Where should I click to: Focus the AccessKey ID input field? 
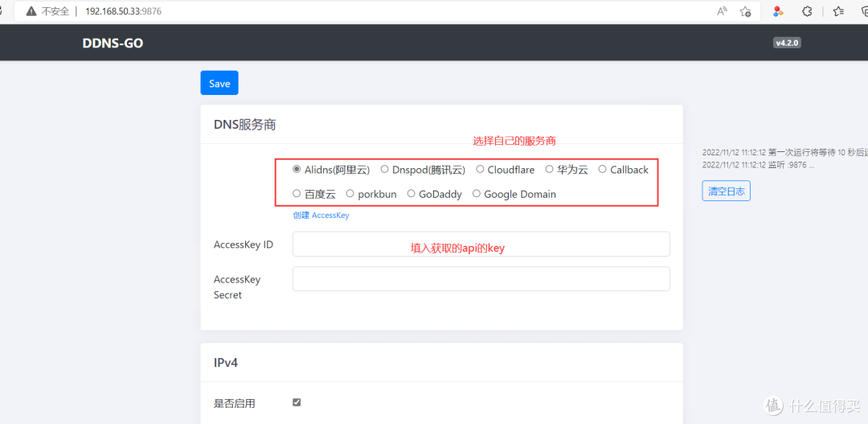[x=481, y=244]
